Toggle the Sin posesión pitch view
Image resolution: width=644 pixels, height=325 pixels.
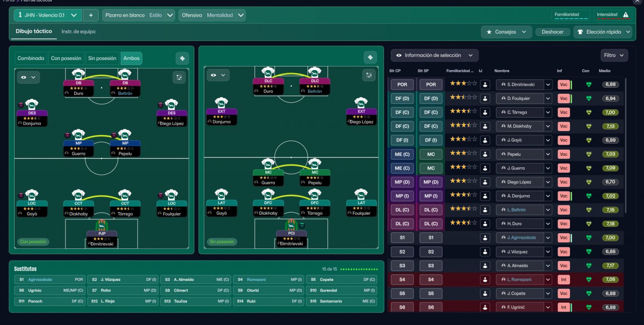102,58
